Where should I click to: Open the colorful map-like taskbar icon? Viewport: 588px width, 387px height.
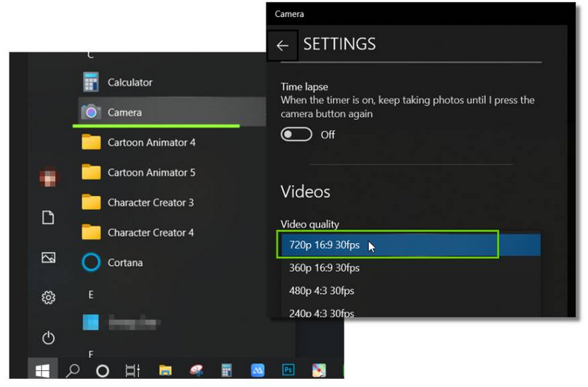[x=319, y=370]
